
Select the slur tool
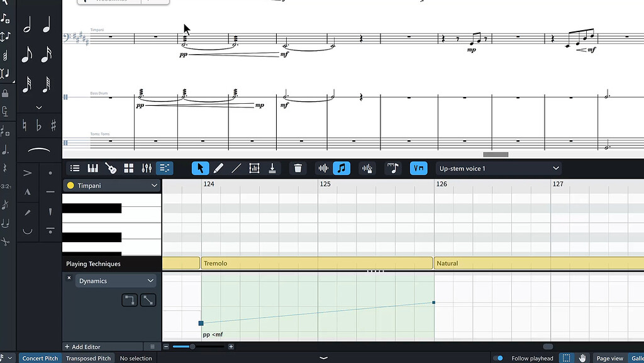[x=39, y=150]
